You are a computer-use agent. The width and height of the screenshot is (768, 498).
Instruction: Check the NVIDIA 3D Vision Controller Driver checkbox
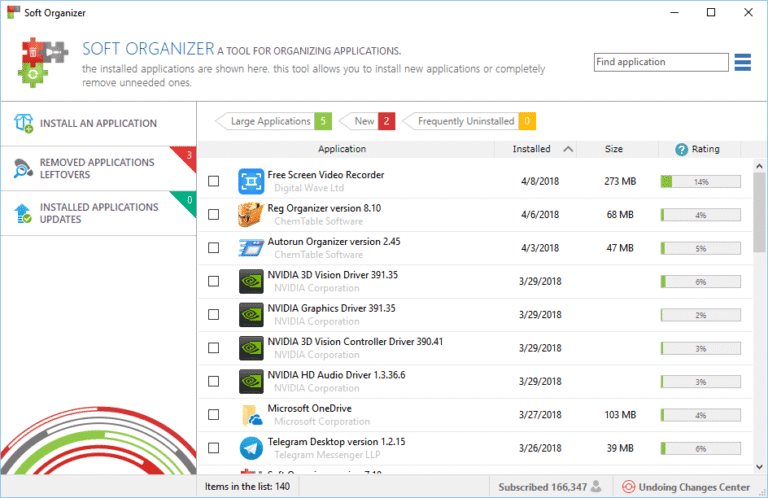click(x=214, y=348)
